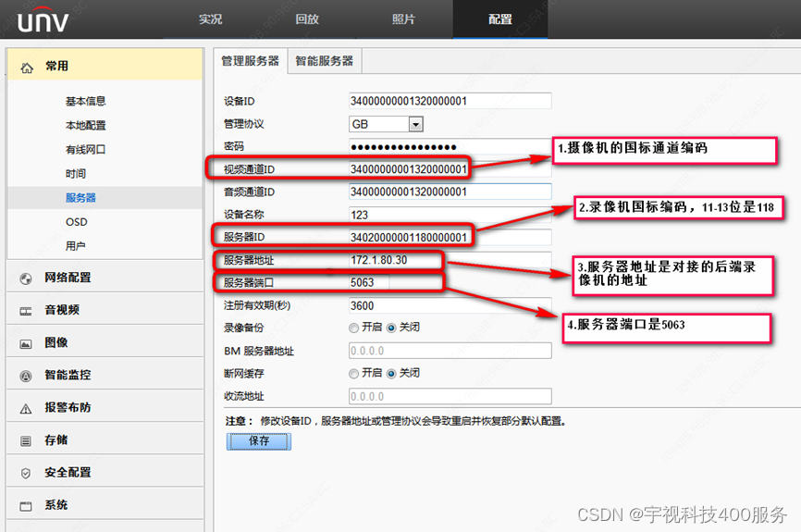The height and width of the screenshot is (532, 801).
Task: Click the icon beside 智能监控
Action: pos(26,377)
